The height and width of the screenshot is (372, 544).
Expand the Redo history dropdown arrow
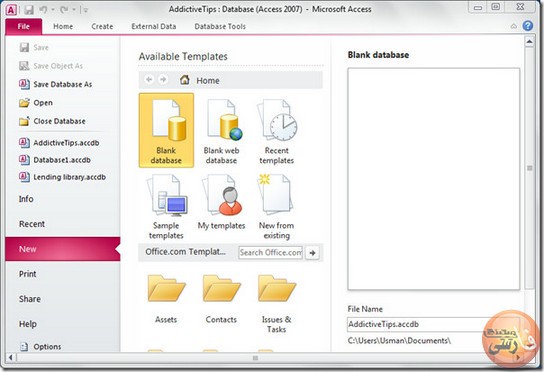(x=74, y=10)
